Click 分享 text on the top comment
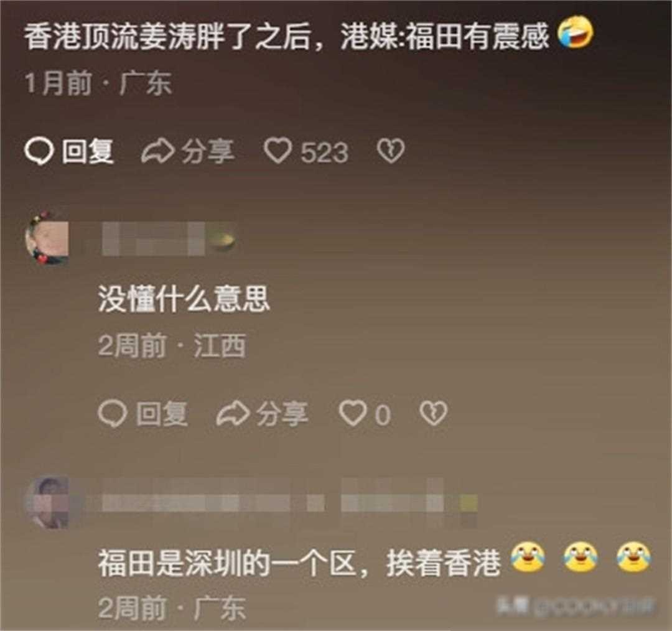The image size is (672, 631). tap(208, 152)
